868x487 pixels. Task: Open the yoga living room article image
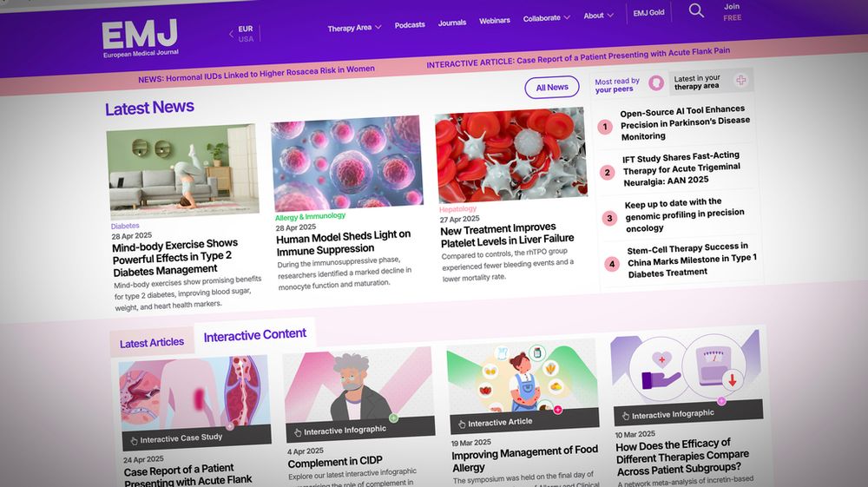(x=182, y=172)
